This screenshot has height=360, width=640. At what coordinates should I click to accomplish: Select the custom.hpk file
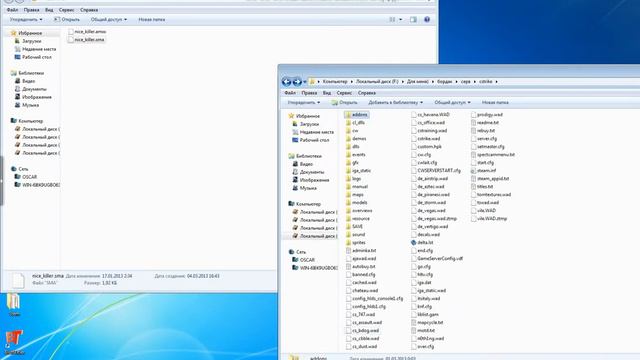[426, 147]
